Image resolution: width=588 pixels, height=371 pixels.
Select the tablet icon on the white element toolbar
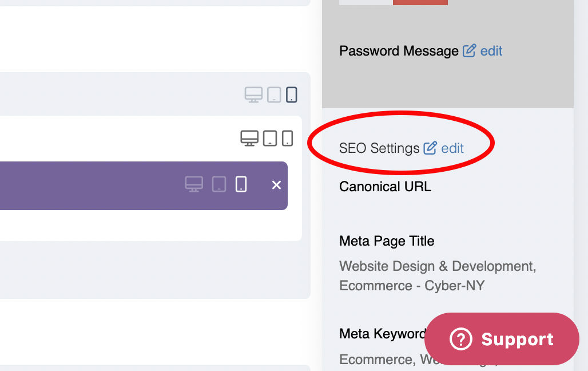(269, 137)
